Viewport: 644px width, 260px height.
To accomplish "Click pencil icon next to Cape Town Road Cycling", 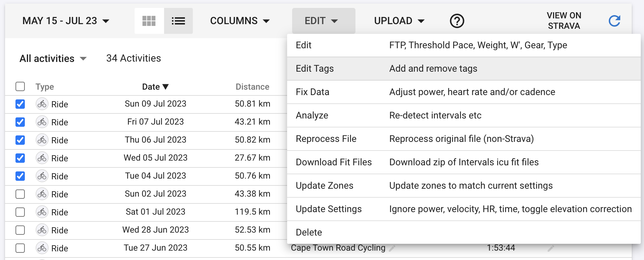I will [x=393, y=248].
